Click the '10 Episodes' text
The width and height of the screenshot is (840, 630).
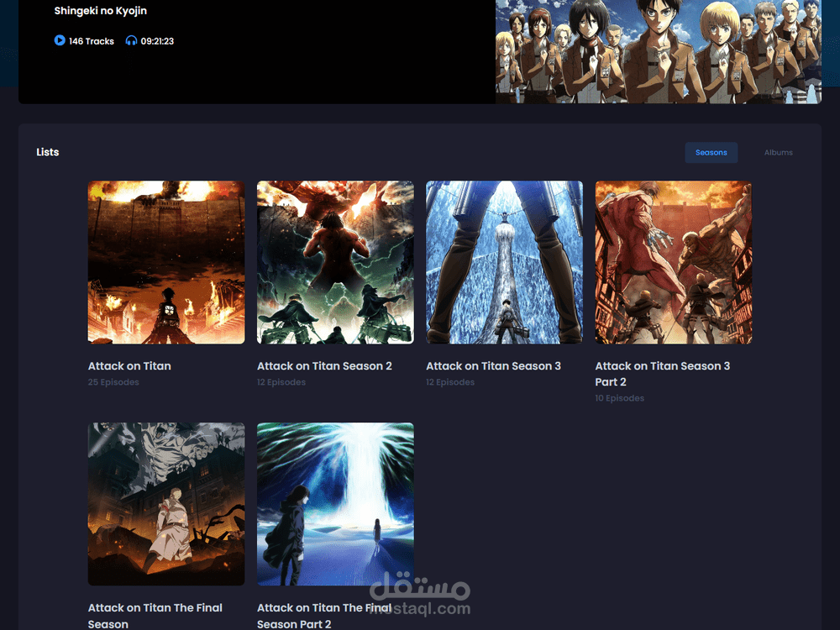tap(620, 398)
